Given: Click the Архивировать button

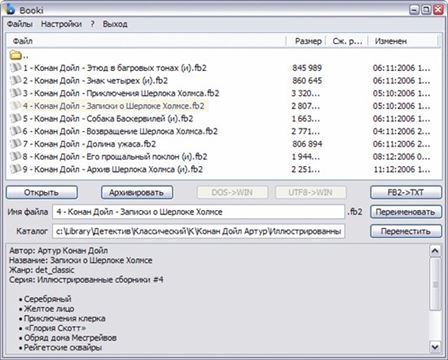Looking at the screenshot, I should tap(137, 192).
